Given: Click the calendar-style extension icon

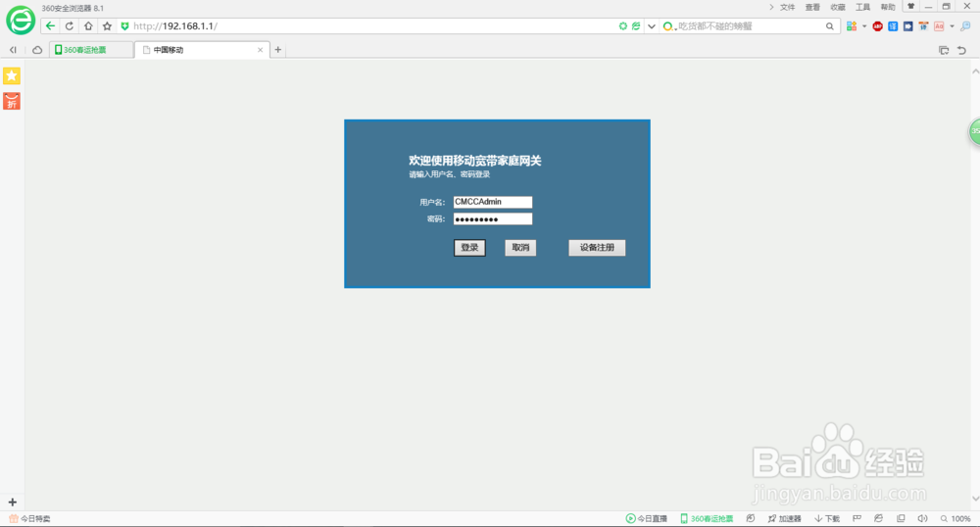Looking at the screenshot, I should point(923,26).
